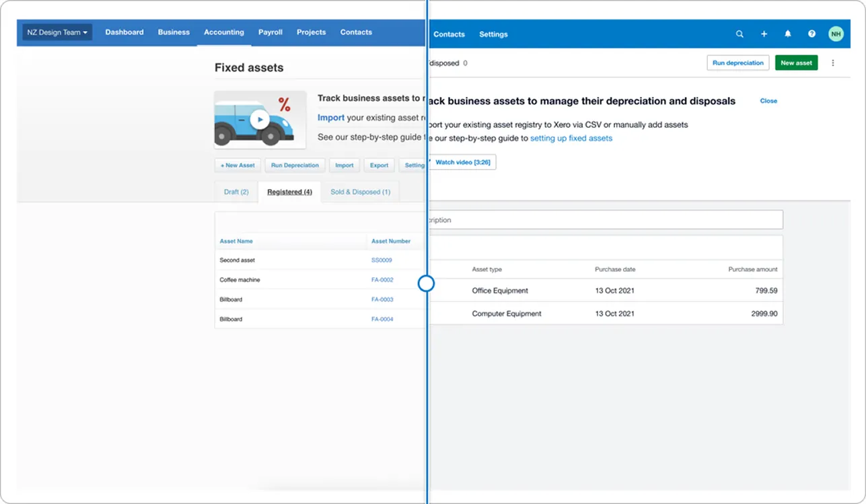The image size is (866, 504).
Task: Click the Run depreciation outlined button
Action: (x=738, y=63)
